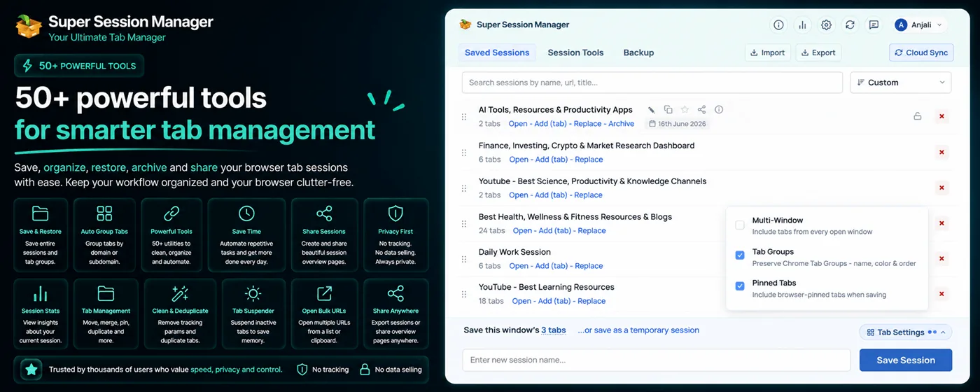Click the Auto Group Tabs grid icon card
Image resolution: width=980 pixels, height=392 pixels.
104,235
